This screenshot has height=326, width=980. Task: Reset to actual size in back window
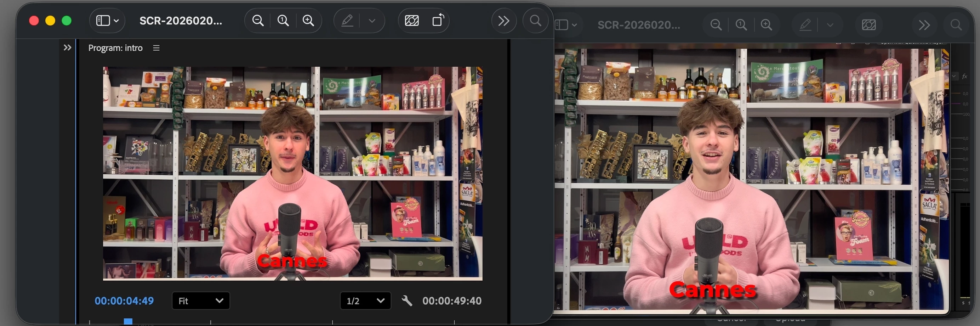pyautogui.click(x=741, y=25)
